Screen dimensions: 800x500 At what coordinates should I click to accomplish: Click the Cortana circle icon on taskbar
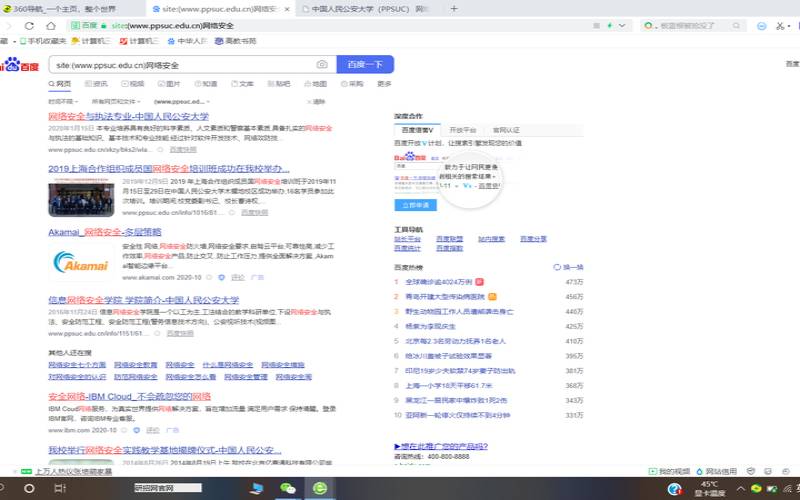click(x=29, y=488)
